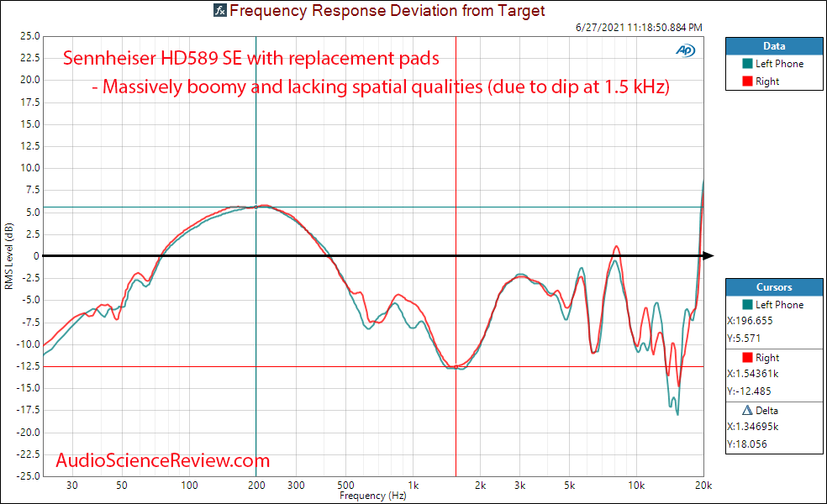Click the 1k tick label on frequency axis
827x504 pixels.
(x=413, y=486)
